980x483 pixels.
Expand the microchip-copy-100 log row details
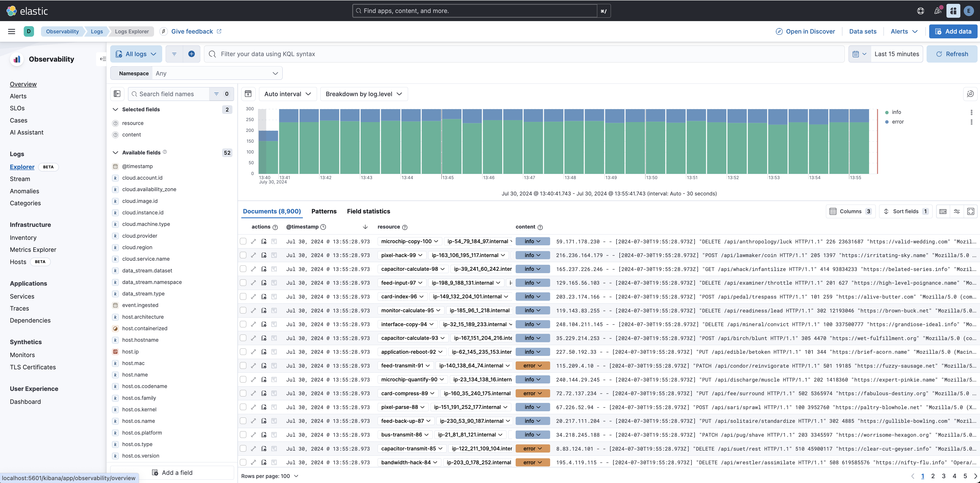pyautogui.click(x=253, y=241)
